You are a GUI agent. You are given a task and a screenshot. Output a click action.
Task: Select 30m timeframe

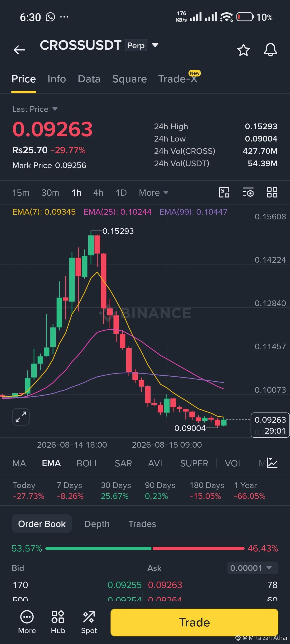coord(50,193)
